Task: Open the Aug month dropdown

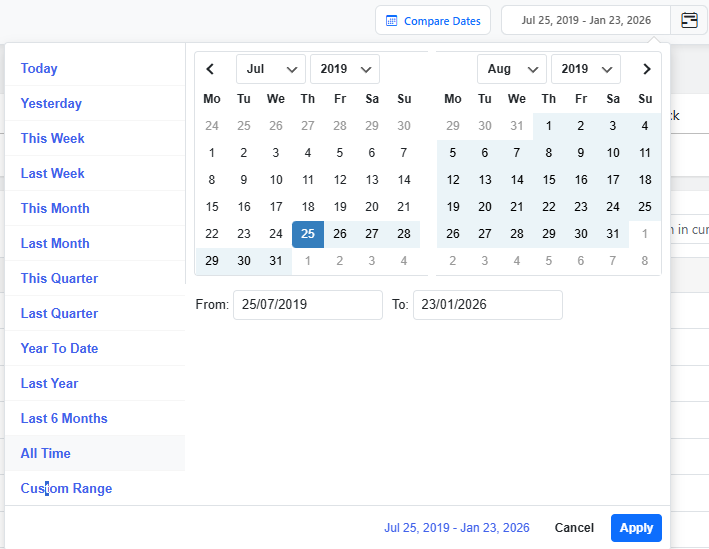Action: 511,69
